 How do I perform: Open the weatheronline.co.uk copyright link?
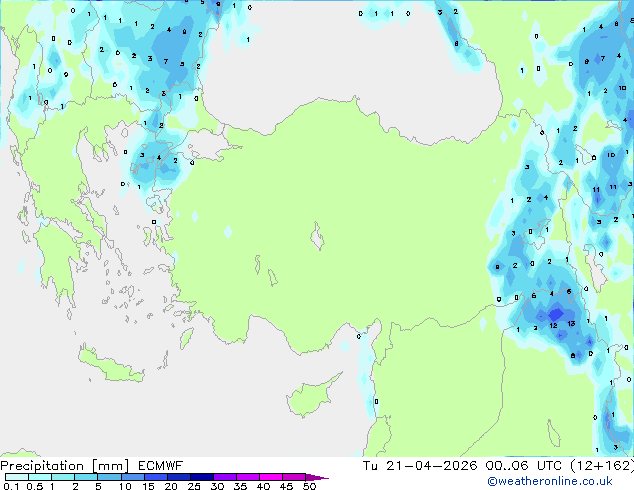(x=549, y=481)
